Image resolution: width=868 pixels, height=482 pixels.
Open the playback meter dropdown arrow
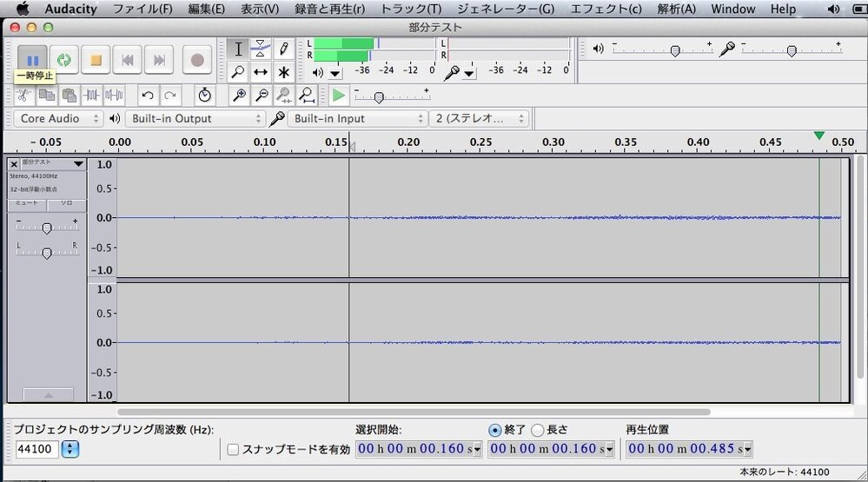pyautogui.click(x=335, y=73)
